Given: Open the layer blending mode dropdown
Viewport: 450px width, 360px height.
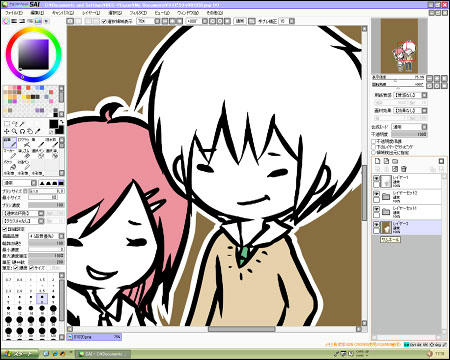Looking at the screenshot, I should (410, 127).
